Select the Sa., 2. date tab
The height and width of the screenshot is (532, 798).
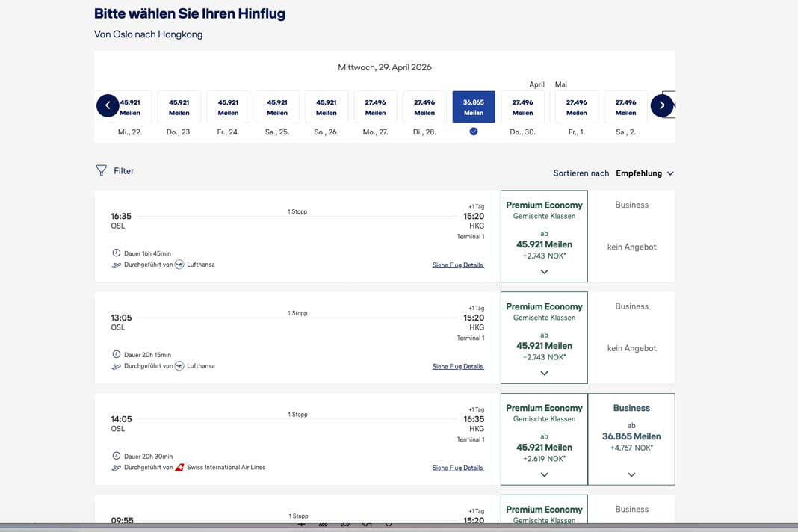click(x=625, y=107)
